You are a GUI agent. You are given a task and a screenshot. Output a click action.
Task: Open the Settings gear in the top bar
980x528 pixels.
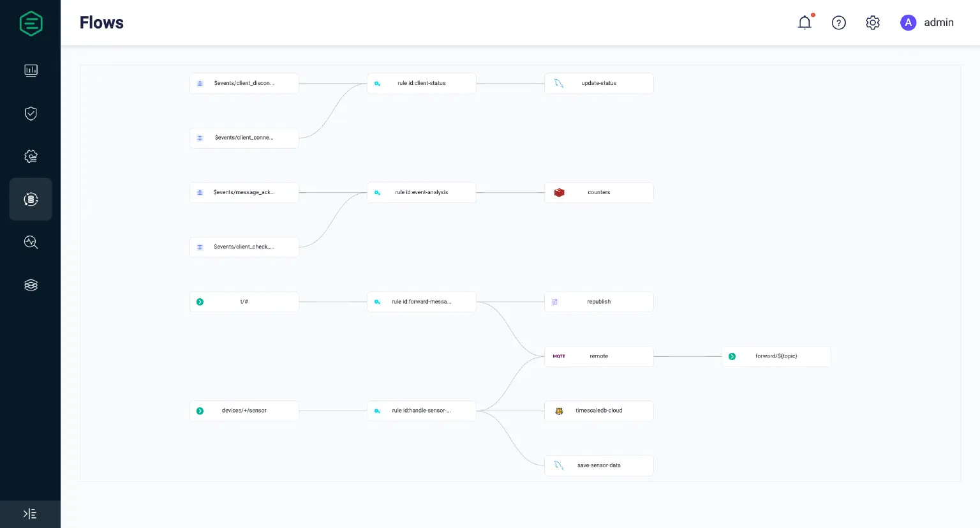tap(872, 22)
